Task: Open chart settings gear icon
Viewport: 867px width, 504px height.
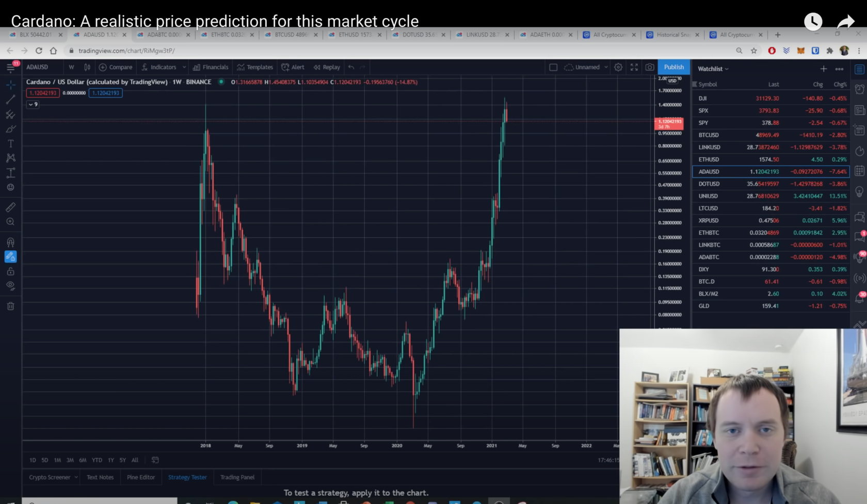Action: click(x=618, y=67)
